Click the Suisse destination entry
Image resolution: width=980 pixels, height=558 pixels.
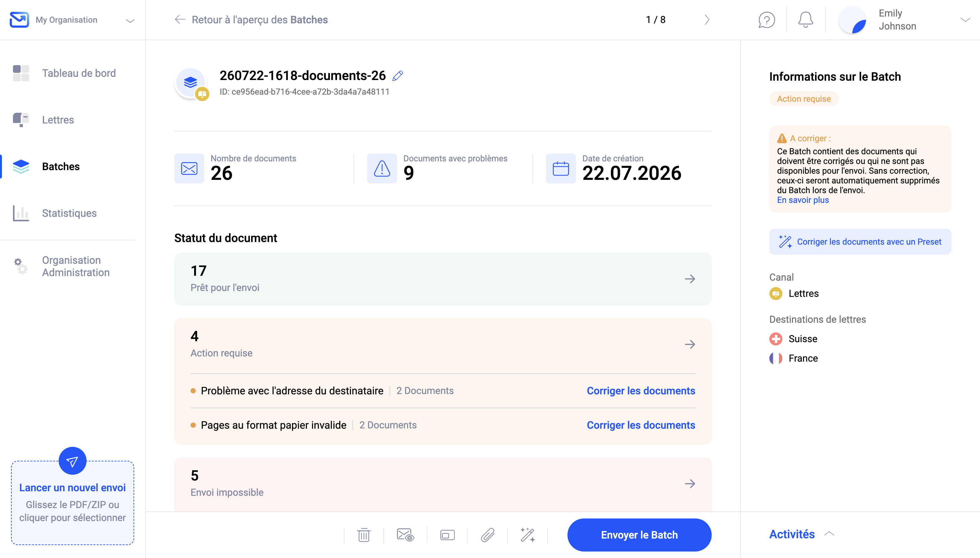793,339
